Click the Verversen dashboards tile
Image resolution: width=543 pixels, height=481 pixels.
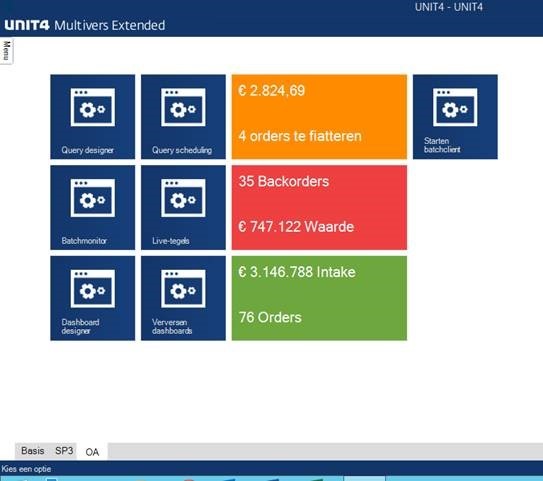183,298
